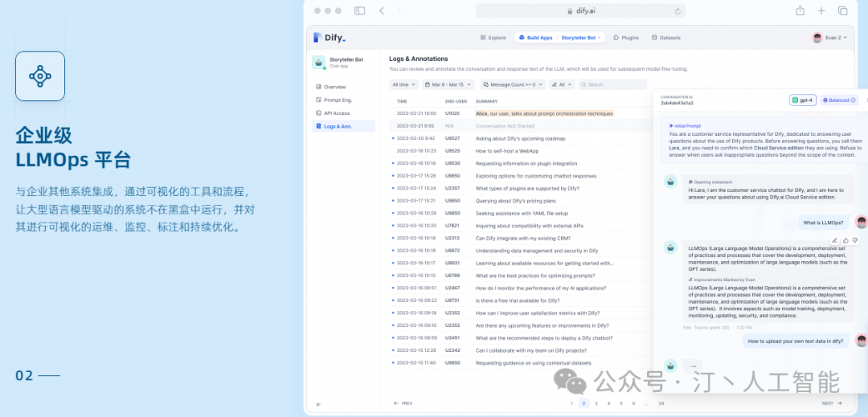Give thumbs down to the LLMOps answer
This screenshot has width=868, height=417.
[x=854, y=240]
